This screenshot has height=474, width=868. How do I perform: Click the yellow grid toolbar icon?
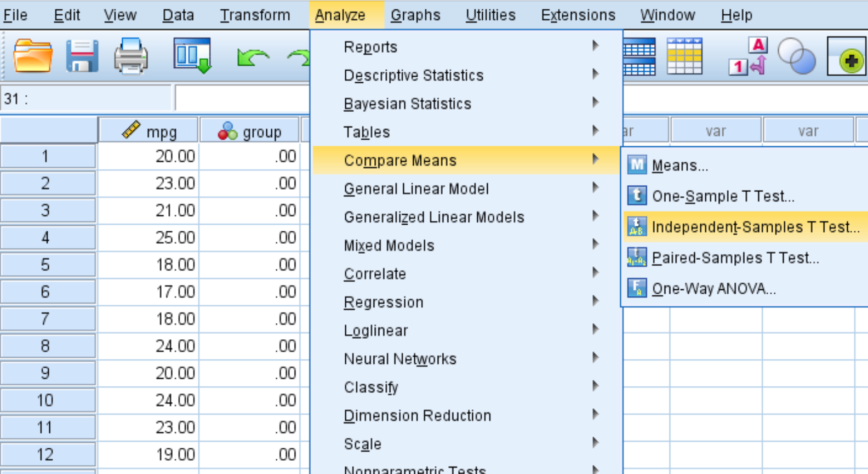tap(684, 56)
